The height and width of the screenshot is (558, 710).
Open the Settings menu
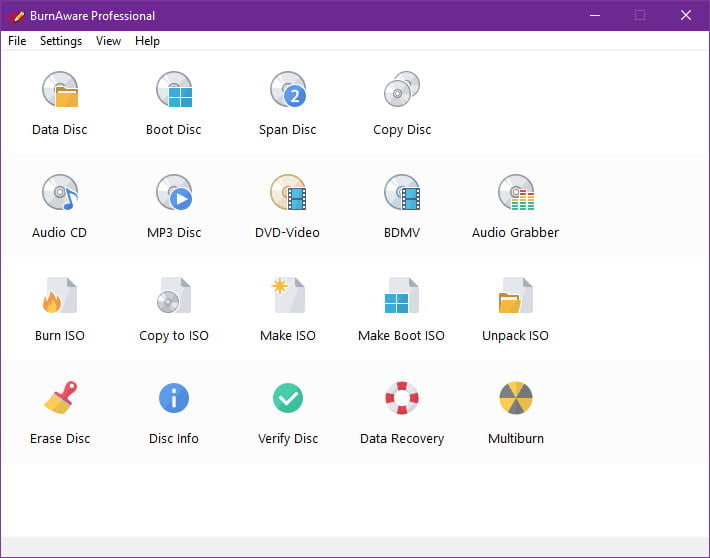tap(61, 41)
